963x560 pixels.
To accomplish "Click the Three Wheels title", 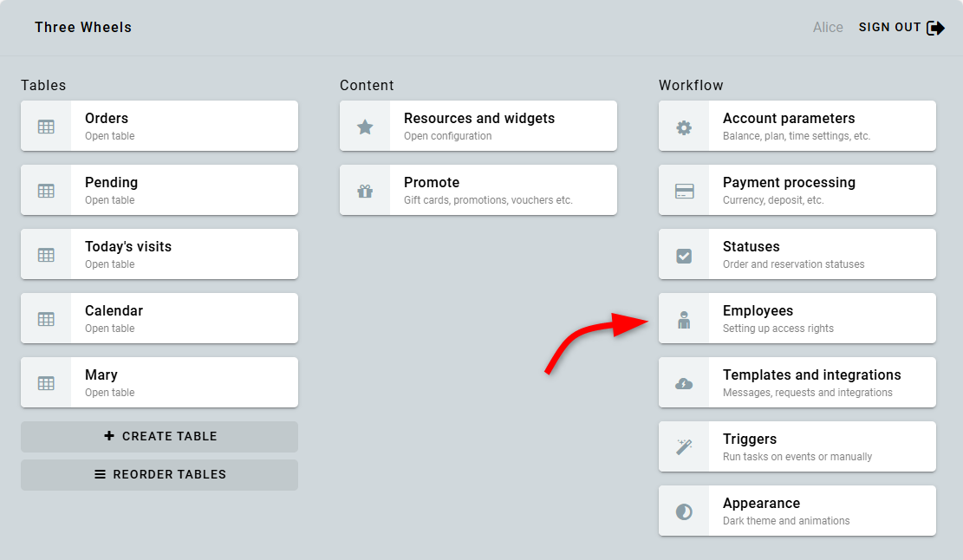I will [83, 28].
